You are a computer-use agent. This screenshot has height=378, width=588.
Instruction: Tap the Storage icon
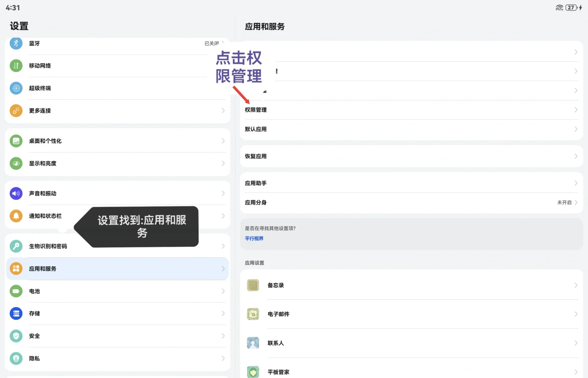coord(16,314)
